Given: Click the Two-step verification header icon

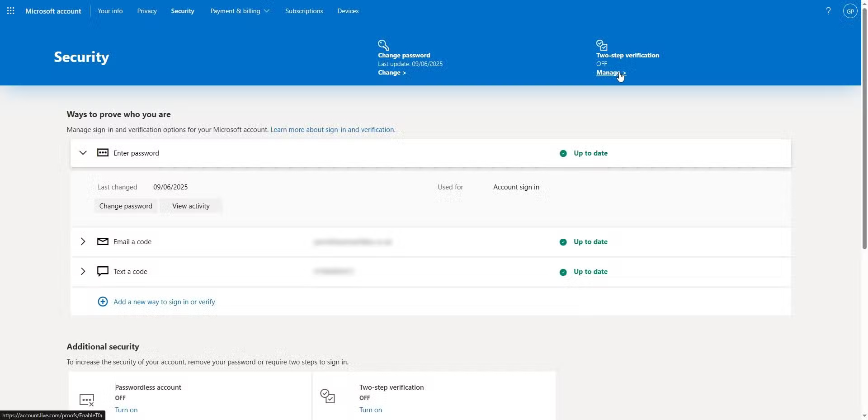Looking at the screenshot, I should [x=602, y=45].
